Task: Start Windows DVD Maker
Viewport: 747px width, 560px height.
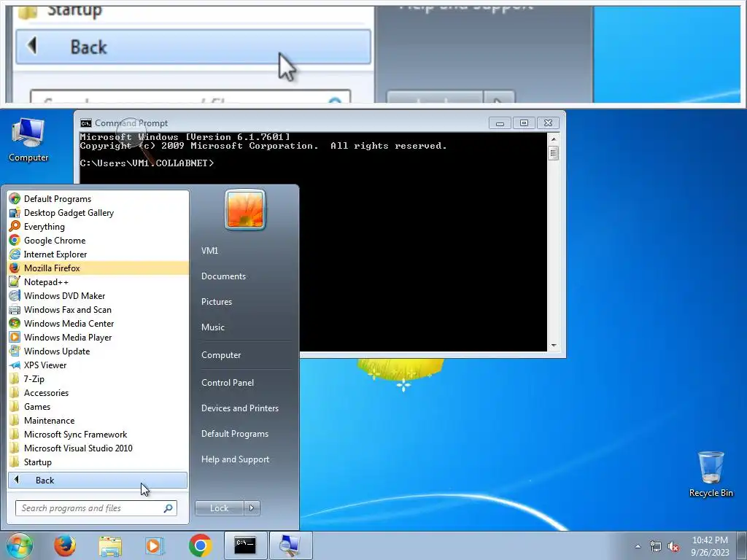Action: click(x=98, y=296)
